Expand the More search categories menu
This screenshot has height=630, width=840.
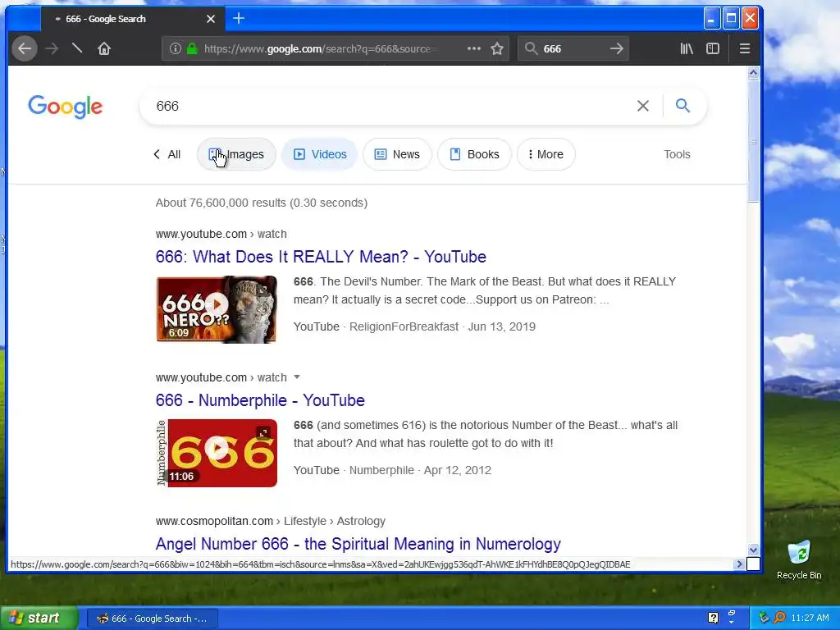click(546, 154)
